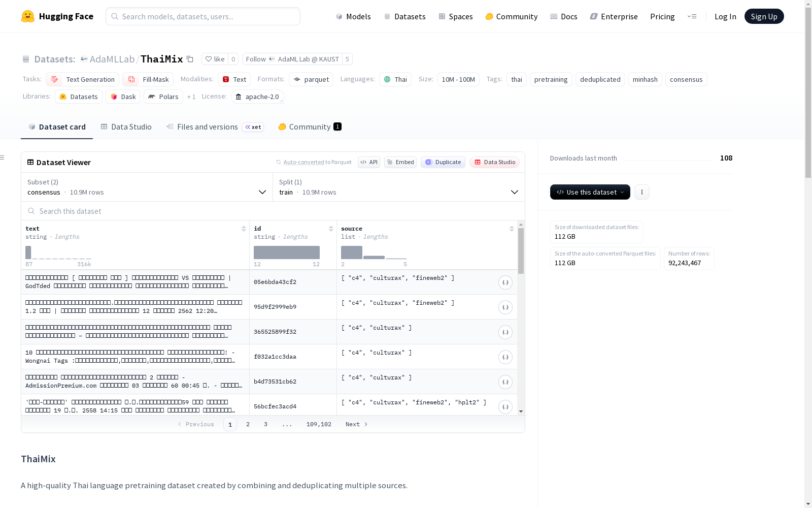Duplicate the dataset
812x508 pixels.
pos(443,162)
